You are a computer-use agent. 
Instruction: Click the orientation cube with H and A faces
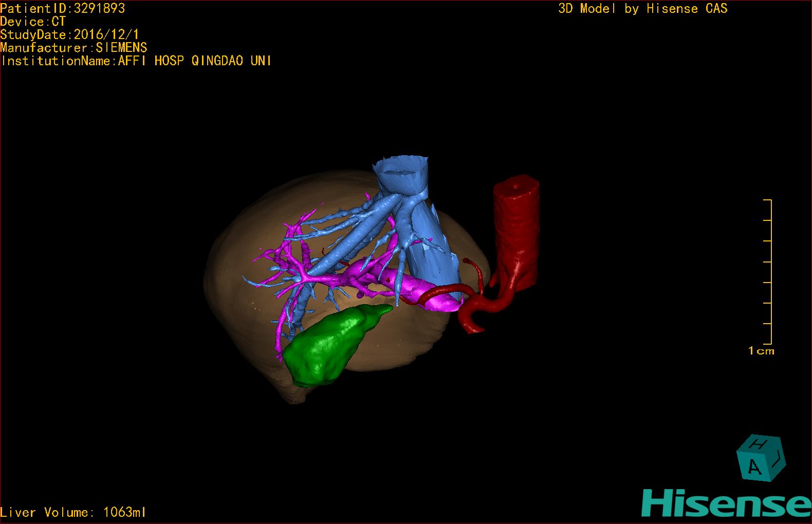761,458
